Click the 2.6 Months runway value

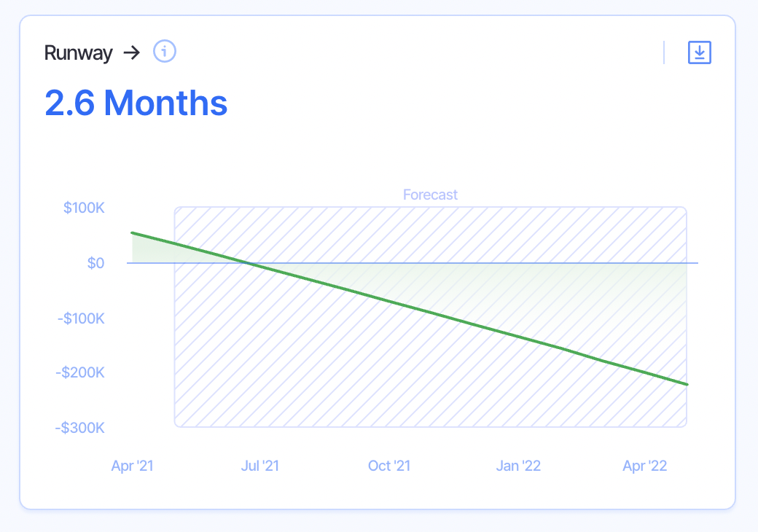click(x=136, y=103)
